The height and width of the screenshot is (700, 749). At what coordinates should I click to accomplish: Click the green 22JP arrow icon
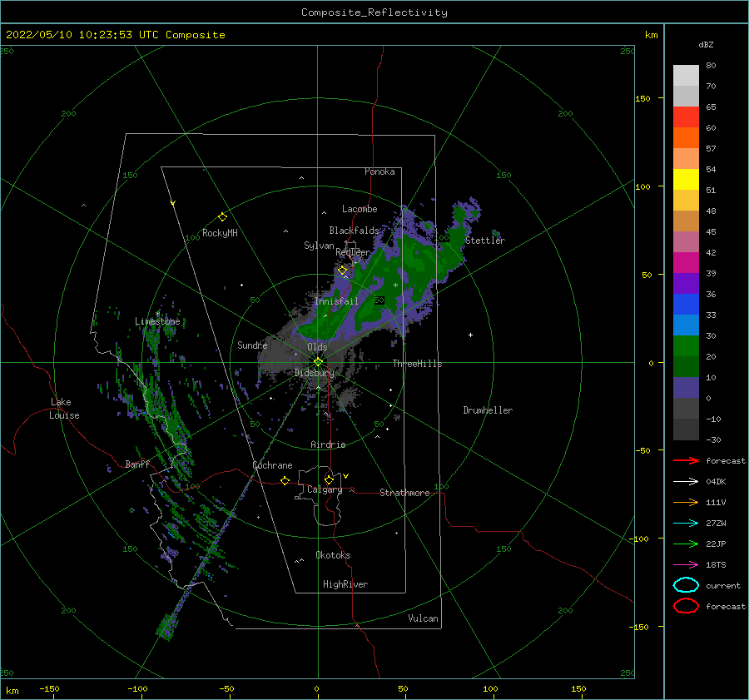686,544
